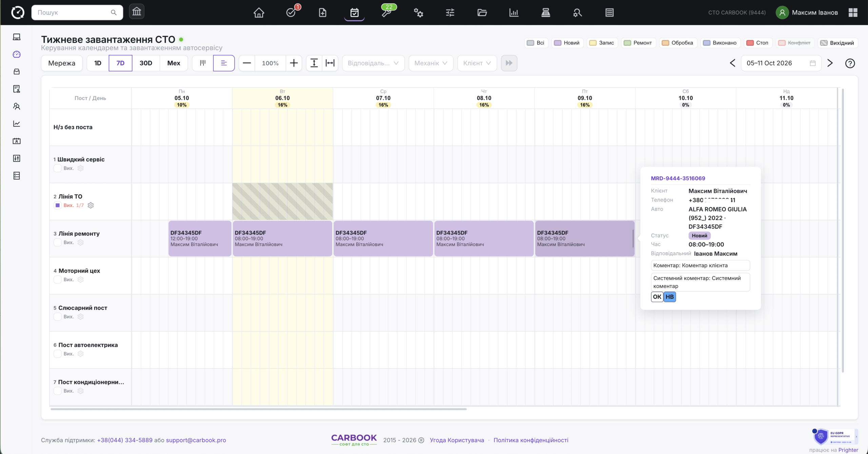Expand the Відповідальний dropdown filter

[373, 63]
